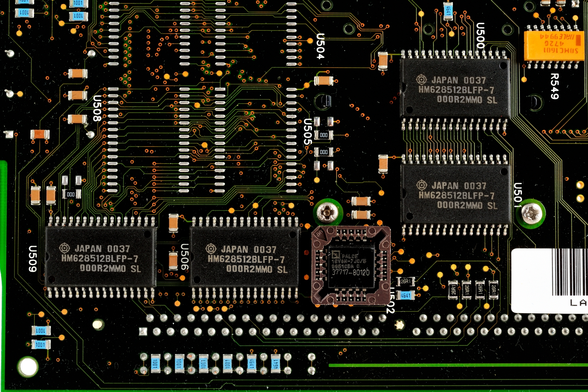Select the PALCE chip in the brown socket
This screenshot has width=588, height=392.
(x=351, y=266)
